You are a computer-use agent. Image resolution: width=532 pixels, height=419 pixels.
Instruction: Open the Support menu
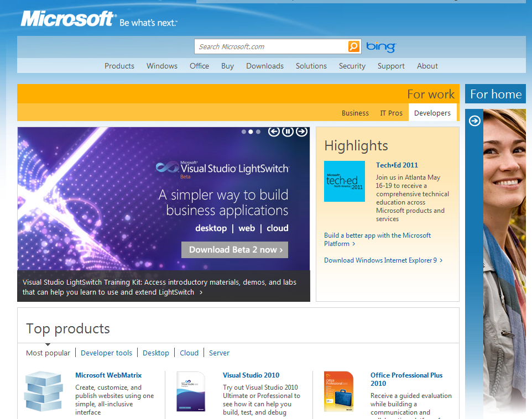[x=391, y=66]
